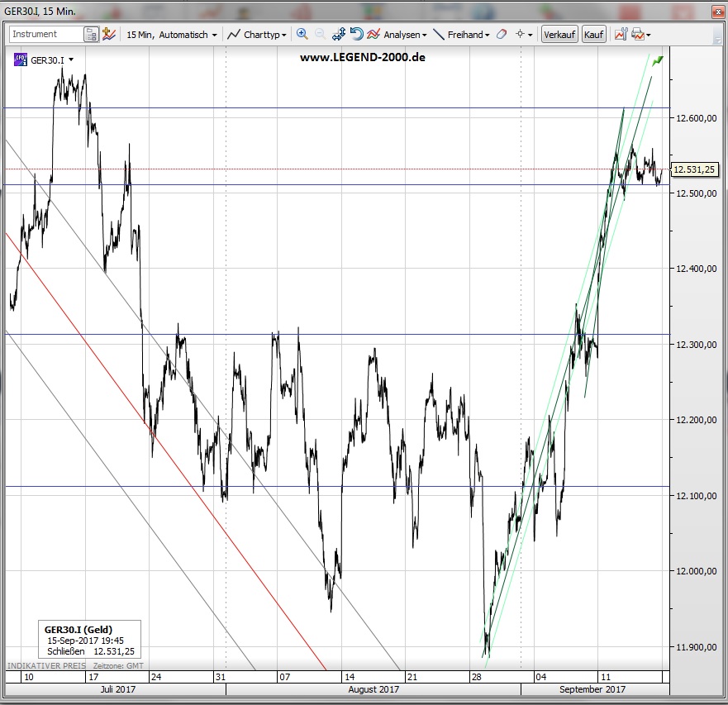Click the Juli 2017 month label
728x705 pixels.
118,689
